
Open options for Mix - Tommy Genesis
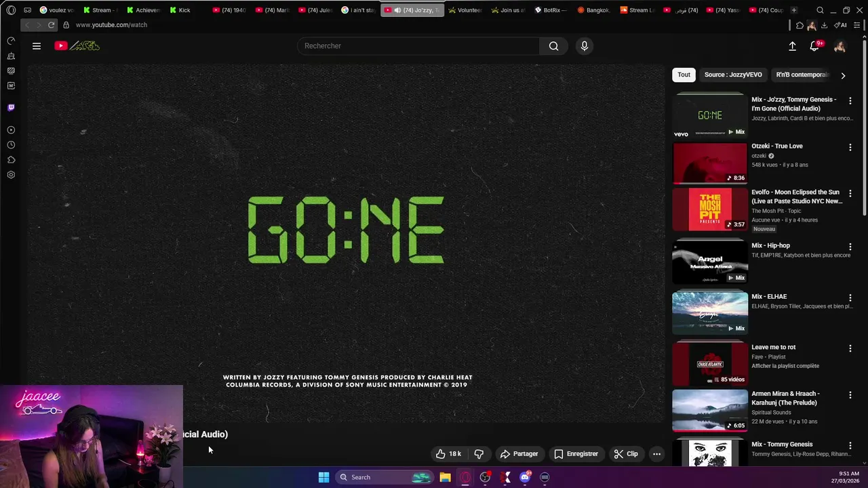(x=850, y=445)
